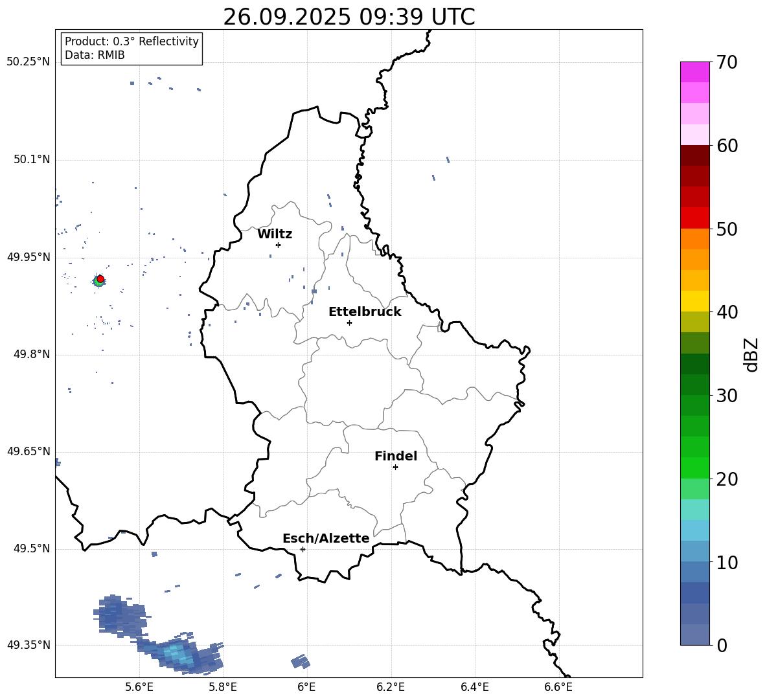Click the 6°E longitude label
The width and height of the screenshot is (767, 700).
click(306, 687)
